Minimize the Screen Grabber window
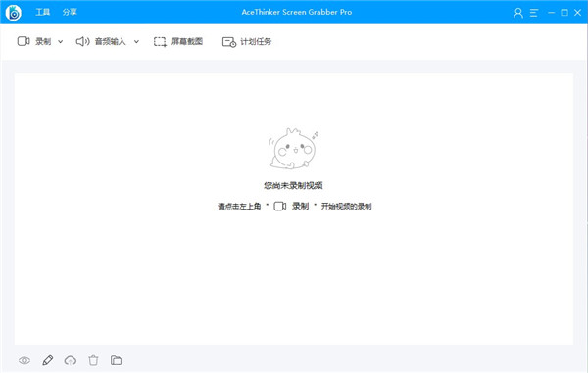The height and width of the screenshot is (373, 588). pos(551,13)
